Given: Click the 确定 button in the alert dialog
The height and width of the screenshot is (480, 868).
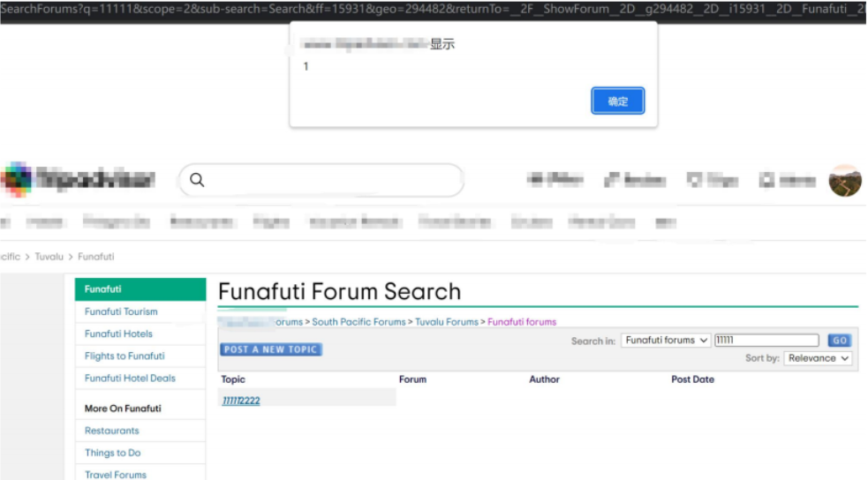Looking at the screenshot, I should [617, 101].
